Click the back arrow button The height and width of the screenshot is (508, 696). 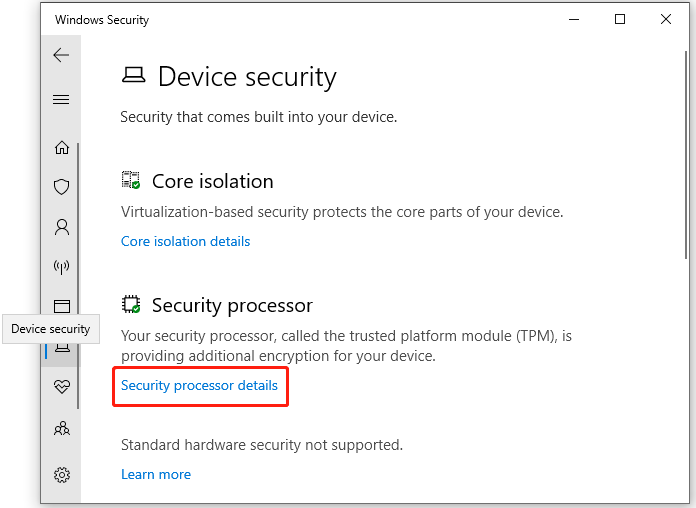62,55
